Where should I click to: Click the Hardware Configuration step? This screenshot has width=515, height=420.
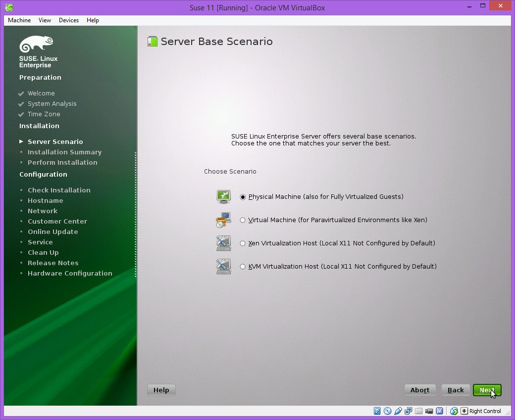70,274
